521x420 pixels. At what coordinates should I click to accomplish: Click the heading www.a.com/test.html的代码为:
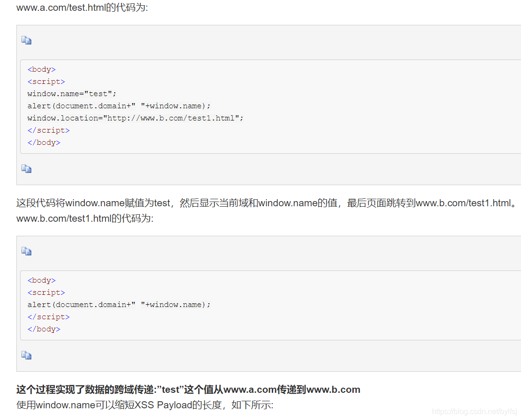[x=82, y=7]
